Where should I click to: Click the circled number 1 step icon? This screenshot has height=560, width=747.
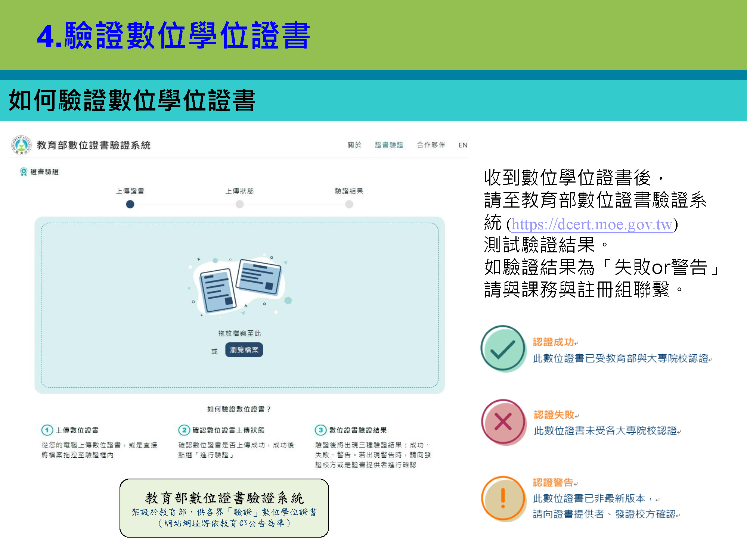(47, 430)
